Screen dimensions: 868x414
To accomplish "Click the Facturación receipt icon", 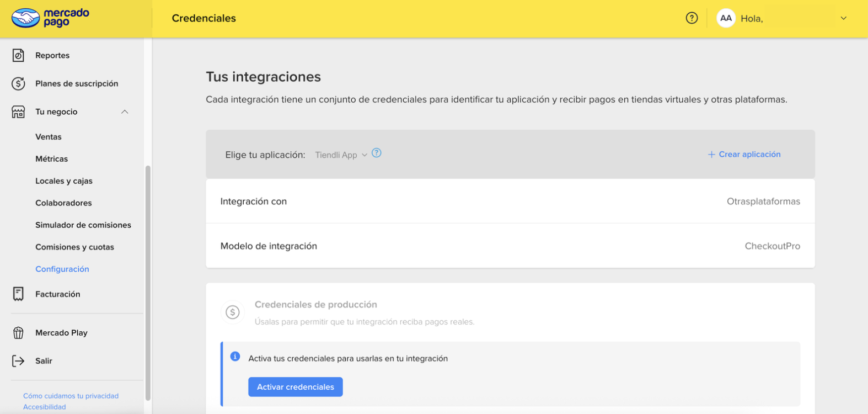I will tap(18, 294).
